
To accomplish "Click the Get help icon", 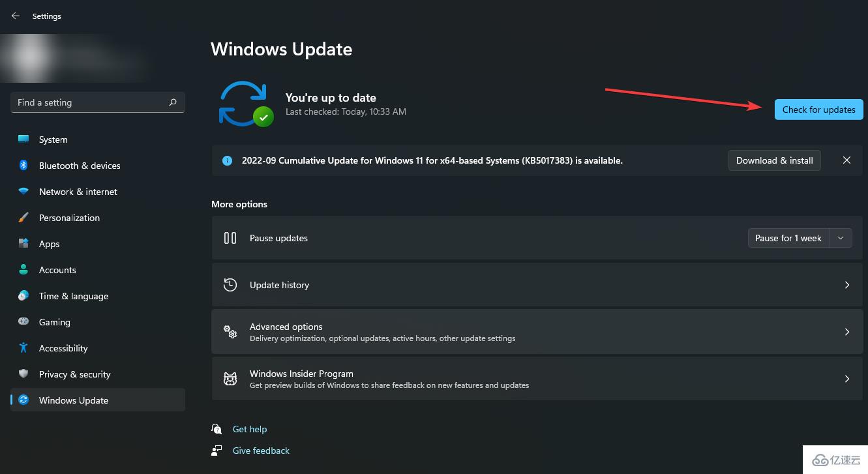I will (x=217, y=429).
